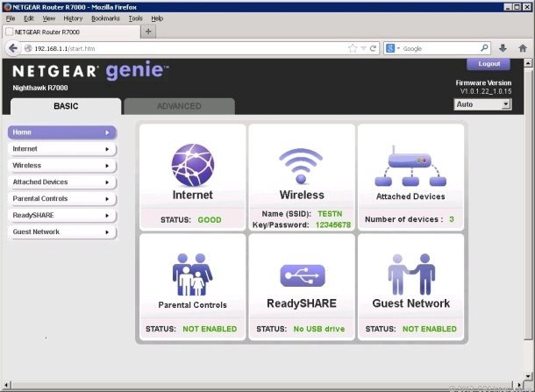Open Wireless in the sidebar
535x392 pixels.
click(x=61, y=166)
